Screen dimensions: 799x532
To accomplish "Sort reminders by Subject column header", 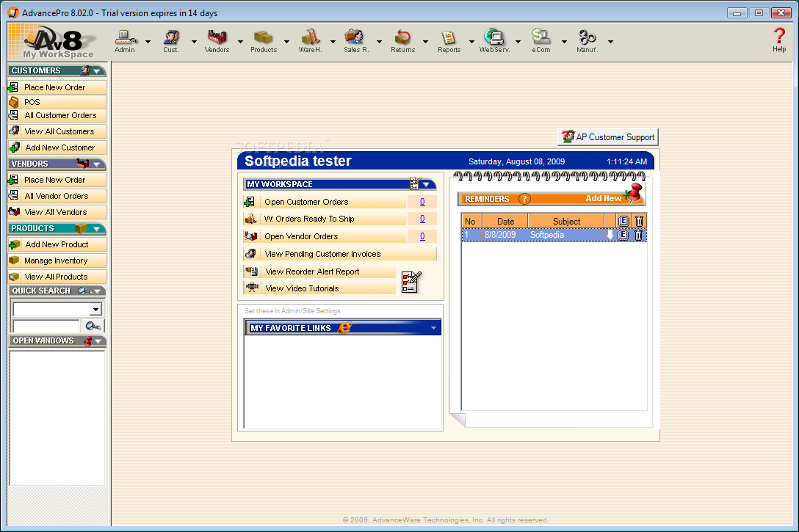I will tap(566, 222).
